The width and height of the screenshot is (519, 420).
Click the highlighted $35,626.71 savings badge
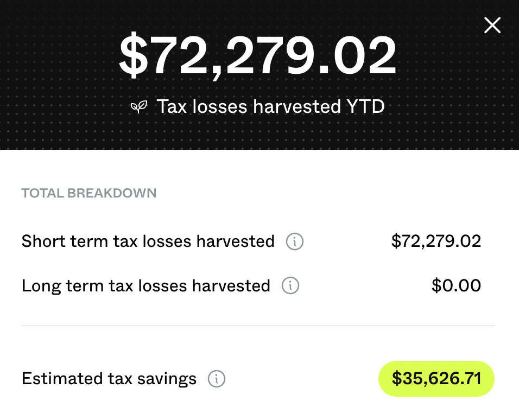[436, 379]
